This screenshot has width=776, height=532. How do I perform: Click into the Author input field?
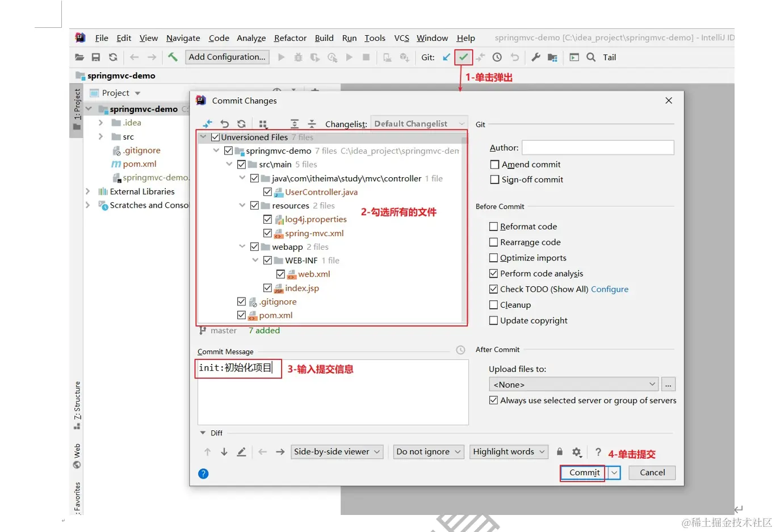[x=598, y=148]
